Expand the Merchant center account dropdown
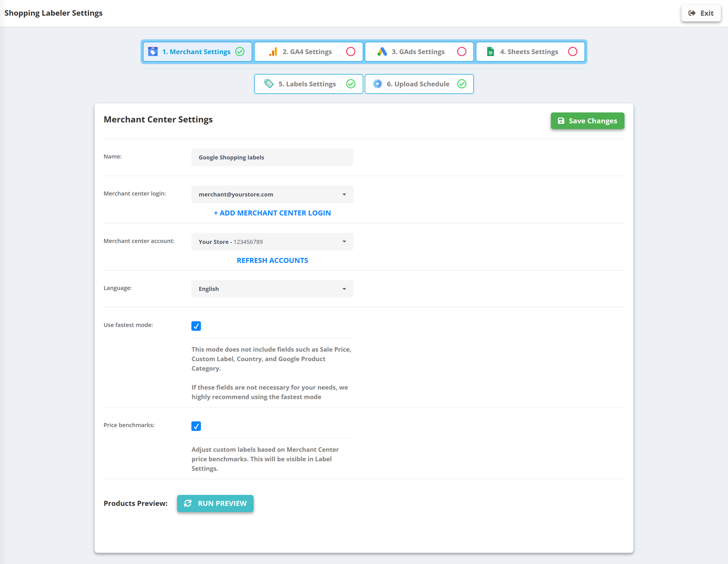The width and height of the screenshot is (728, 564). pyautogui.click(x=272, y=242)
